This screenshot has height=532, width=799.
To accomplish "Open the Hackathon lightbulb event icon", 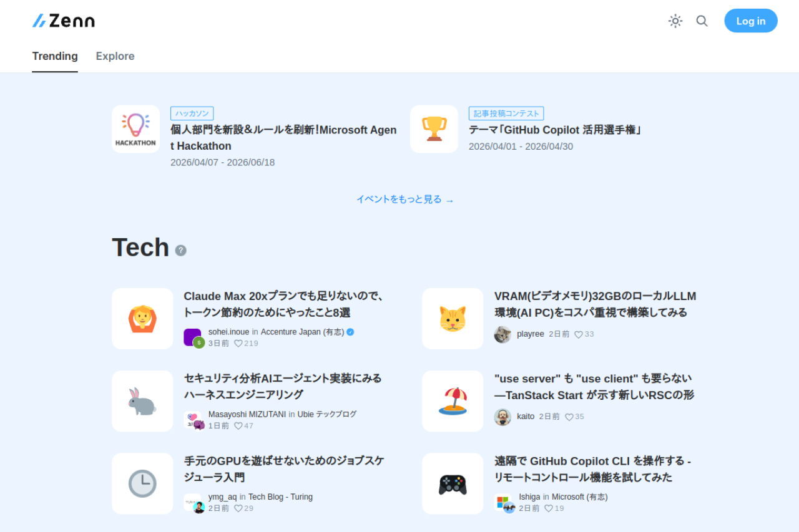I will (x=135, y=129).
